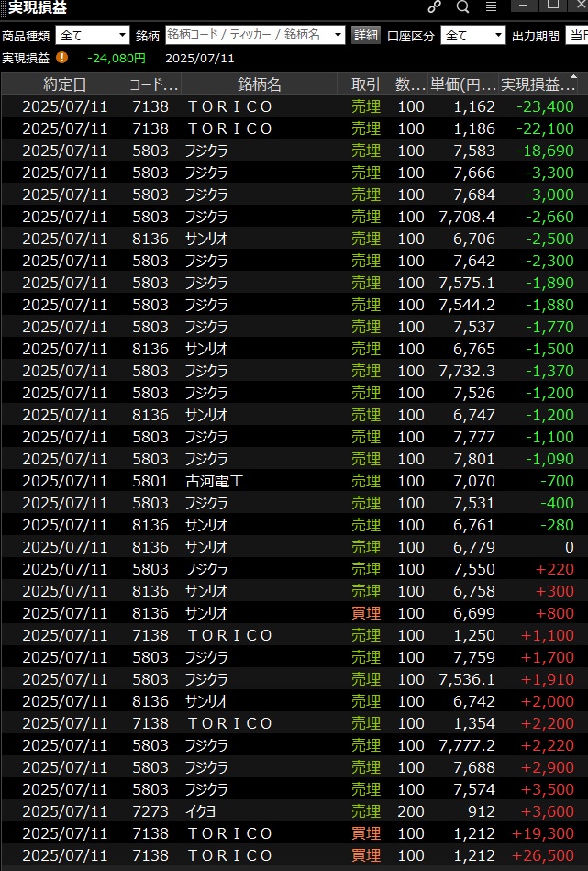Open the magnifier search icon in title bar
The image size is (588, 871).
462,6
